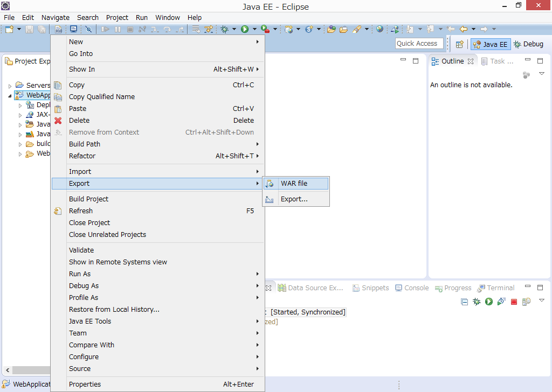Collapse the WebApp project tree node
The height and width of the screenshot is (392, 552).
[10, 96]
